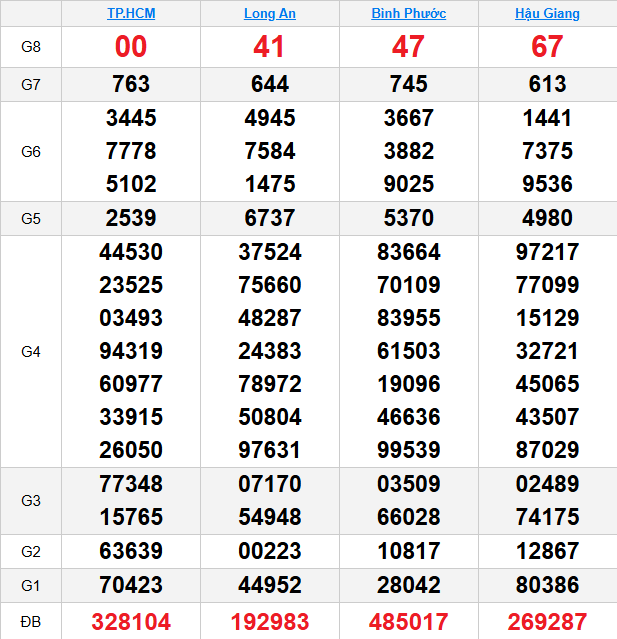Click G2 value 63639
Screen dimensions: 617x639
(x=131, y=551)
